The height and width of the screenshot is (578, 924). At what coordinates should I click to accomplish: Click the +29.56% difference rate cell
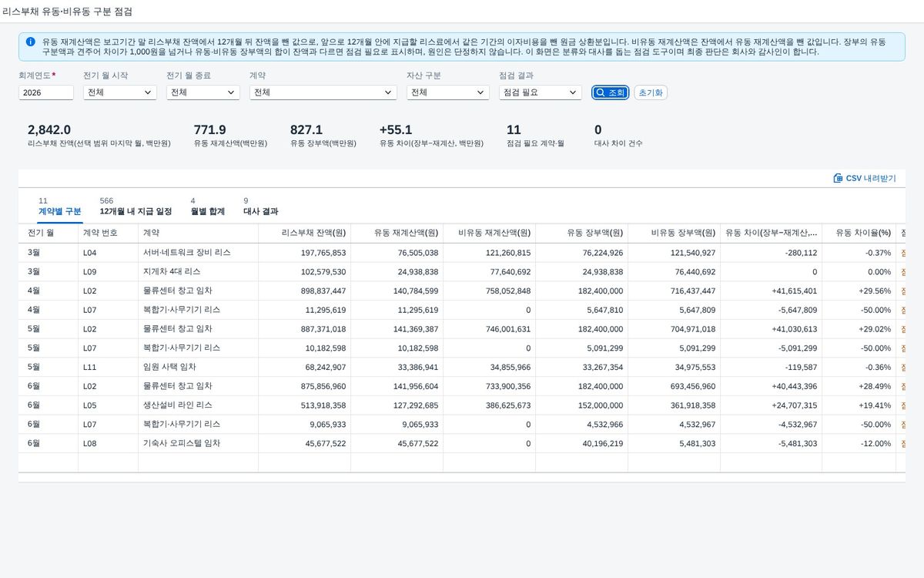tap(859, 291)
